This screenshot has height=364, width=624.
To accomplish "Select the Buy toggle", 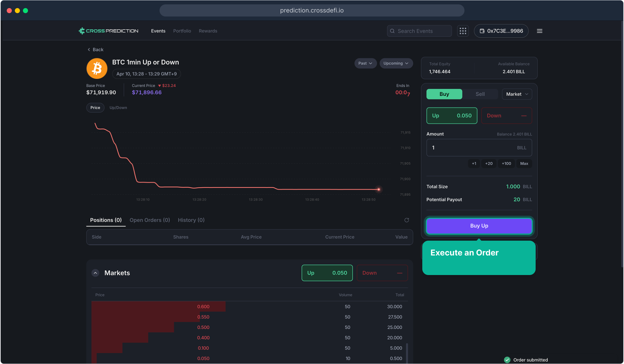I will pyautogui.click(x=444, y=94).
